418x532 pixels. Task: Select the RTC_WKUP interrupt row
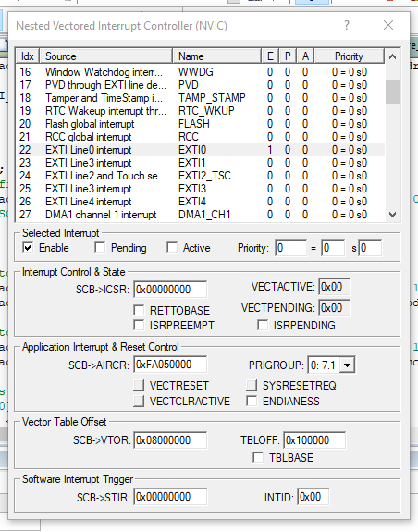point(201,111)
